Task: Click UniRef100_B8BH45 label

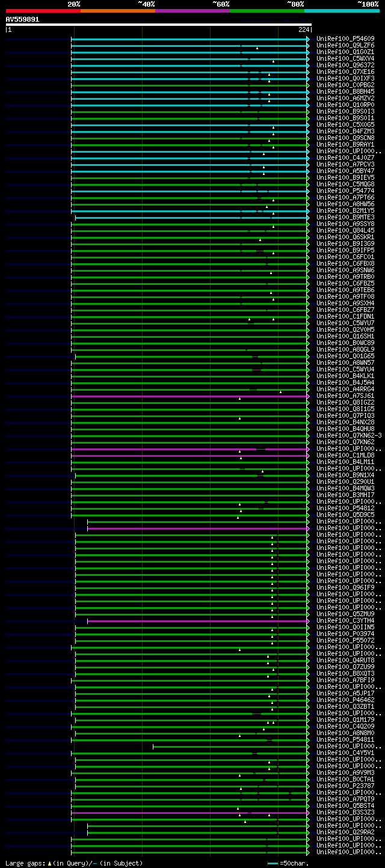Action: point(345,92)
